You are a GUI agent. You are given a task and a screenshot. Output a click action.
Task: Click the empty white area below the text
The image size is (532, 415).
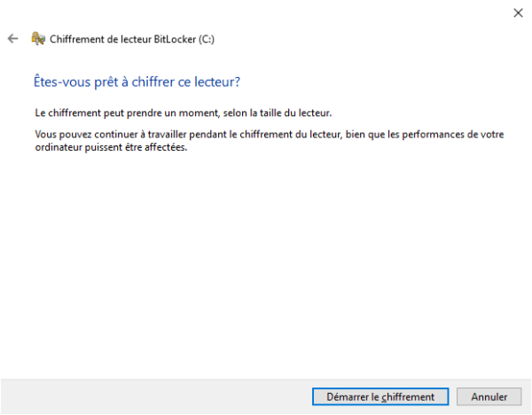(266, 264)
